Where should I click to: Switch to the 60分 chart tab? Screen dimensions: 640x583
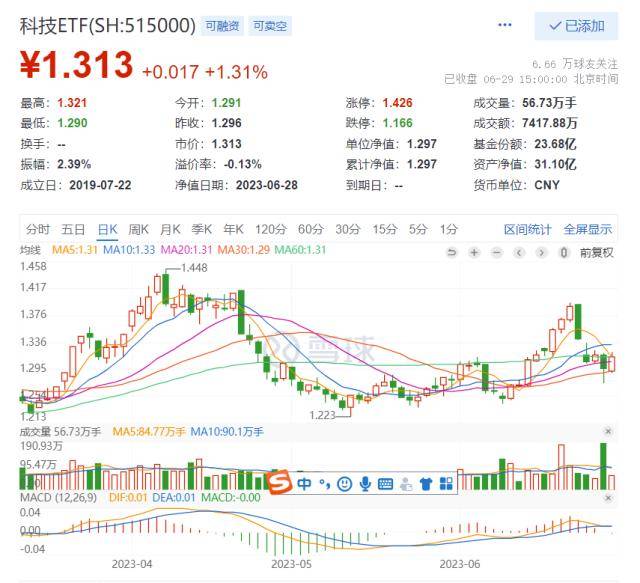click(x=311, y=229)
